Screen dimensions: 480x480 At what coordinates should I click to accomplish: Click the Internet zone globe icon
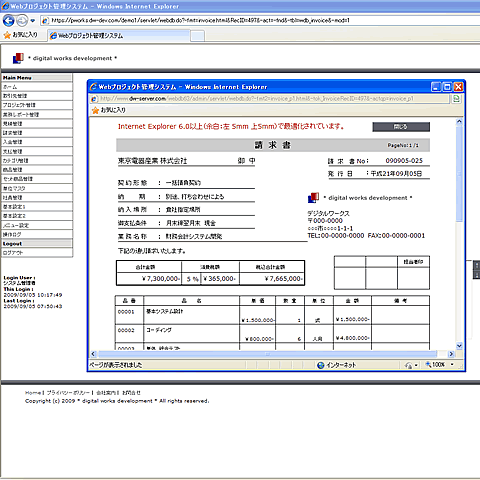tap(321, 365)
